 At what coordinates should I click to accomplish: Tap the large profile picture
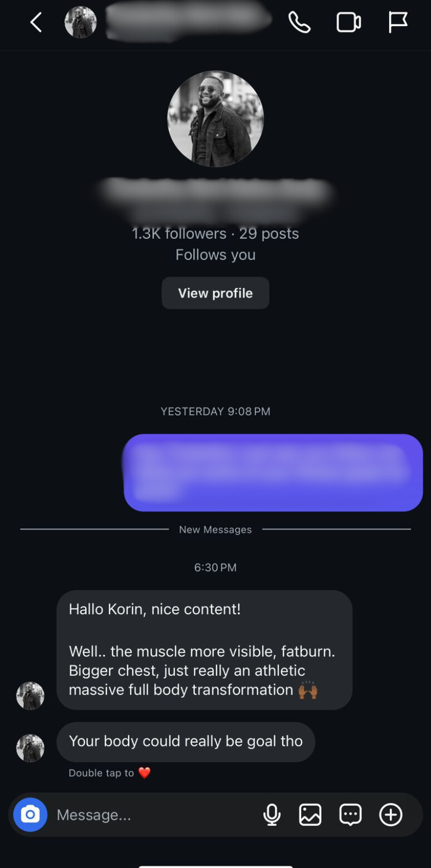click(x=215, y=119)
